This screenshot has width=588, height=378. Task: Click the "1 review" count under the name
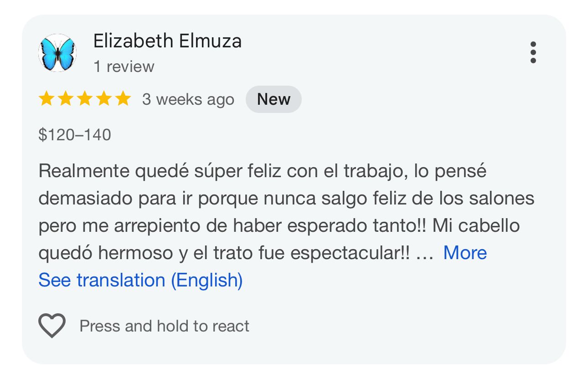point(124,66)
